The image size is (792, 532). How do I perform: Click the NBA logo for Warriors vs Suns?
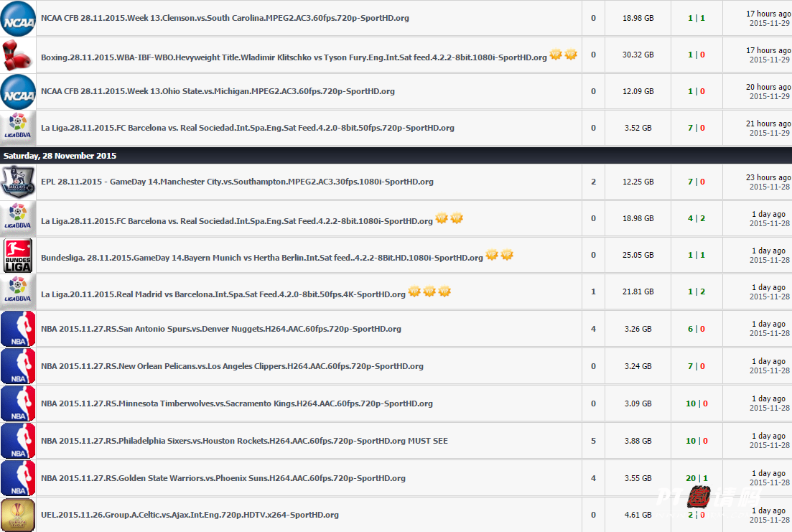point(18,478)
